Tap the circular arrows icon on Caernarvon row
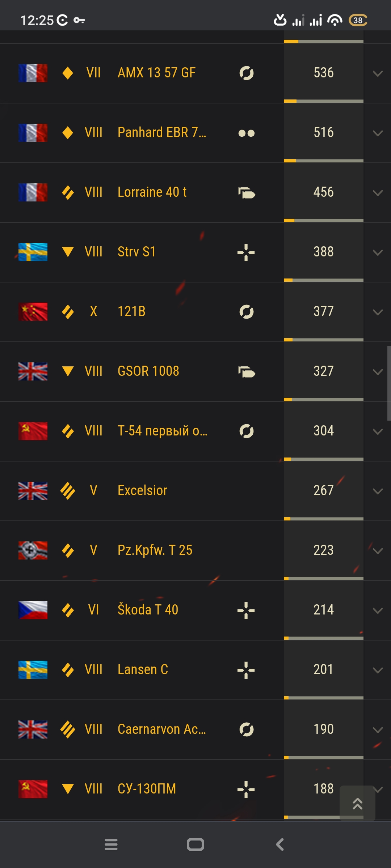 tap(247, 729)
